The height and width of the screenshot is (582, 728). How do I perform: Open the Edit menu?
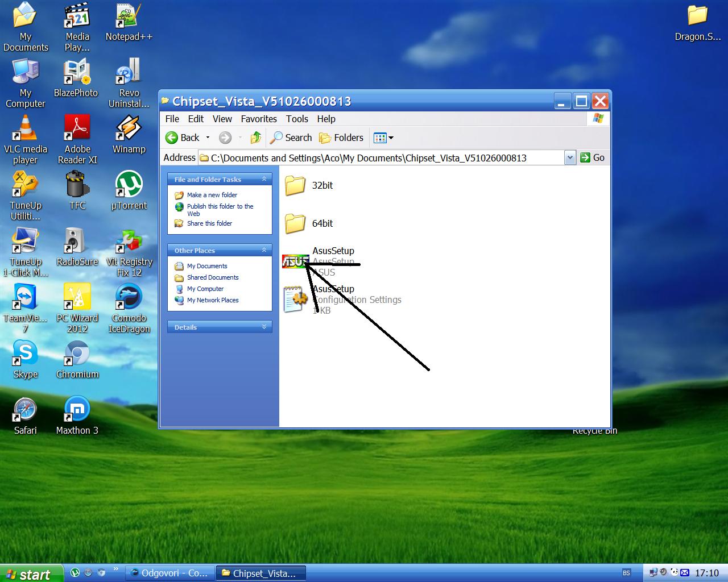point(196,119)
